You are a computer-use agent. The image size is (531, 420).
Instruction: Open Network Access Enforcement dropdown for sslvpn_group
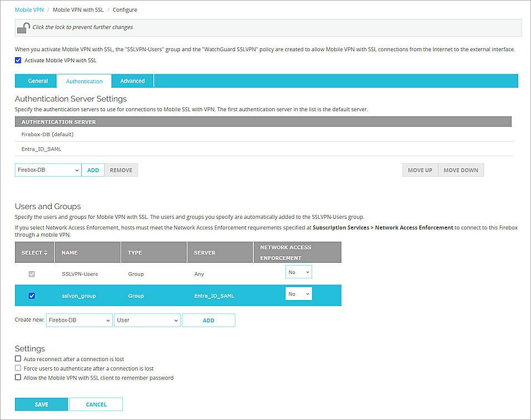tap(298, 293)
